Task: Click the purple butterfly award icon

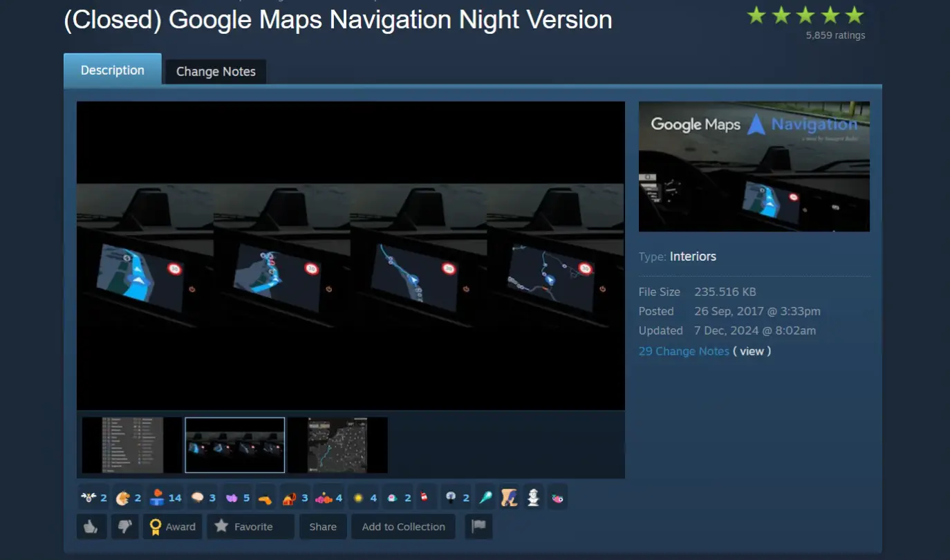Action: (x=232, y=497)
